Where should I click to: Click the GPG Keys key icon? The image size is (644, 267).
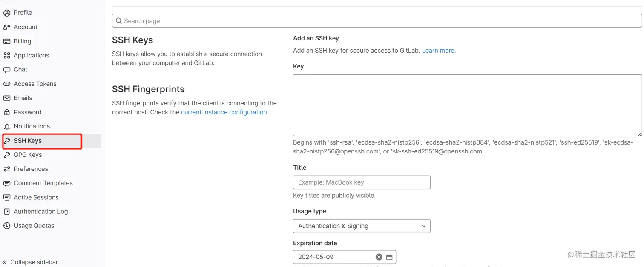click(7, 155)
